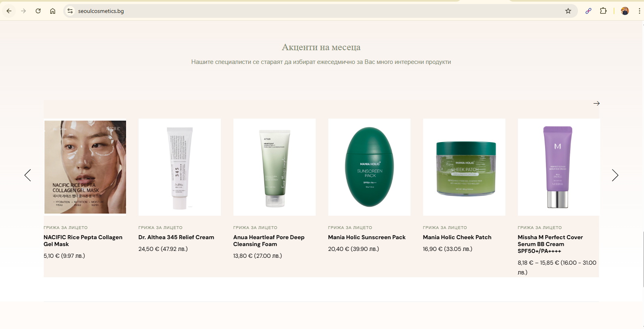Screen dimensions: 644x329
Task: Open Dr. Althea 345 Relief Cream link
Action: pyautogui.click(x=176, y=237)
